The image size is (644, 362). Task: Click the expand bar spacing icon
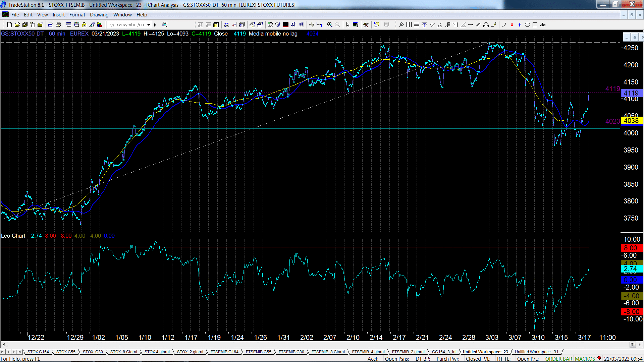point(319,25)
